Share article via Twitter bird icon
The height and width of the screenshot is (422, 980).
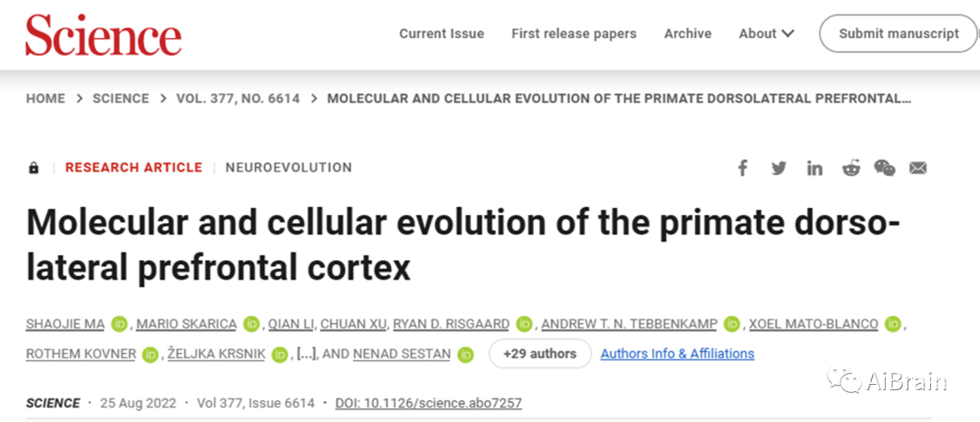(x=779, y=168)
